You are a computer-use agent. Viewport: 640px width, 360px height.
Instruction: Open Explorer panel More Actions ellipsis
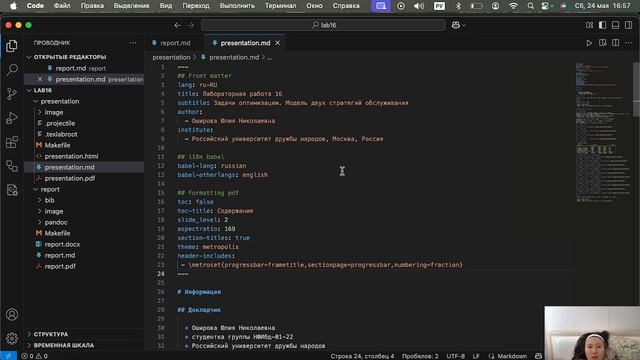pos(133,43)
